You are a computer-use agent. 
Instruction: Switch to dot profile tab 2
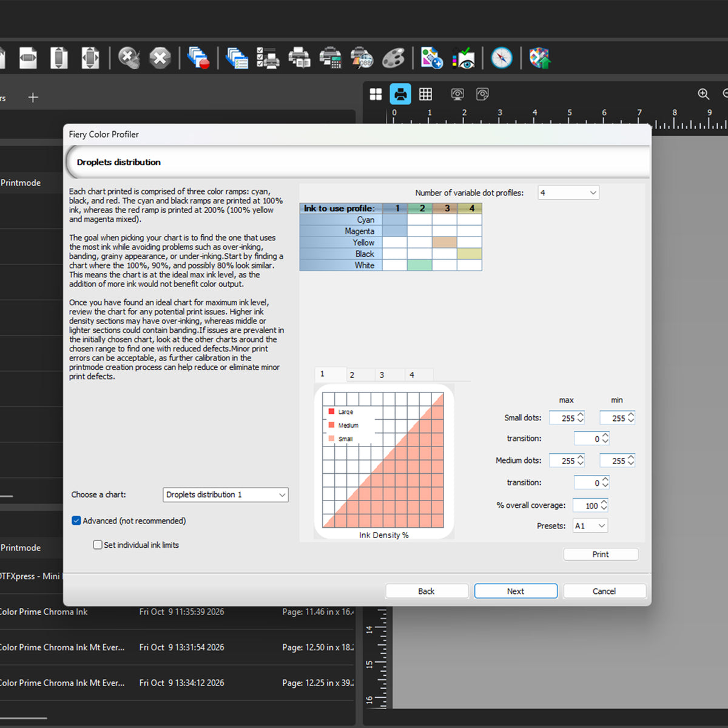[x=360, y=375]
